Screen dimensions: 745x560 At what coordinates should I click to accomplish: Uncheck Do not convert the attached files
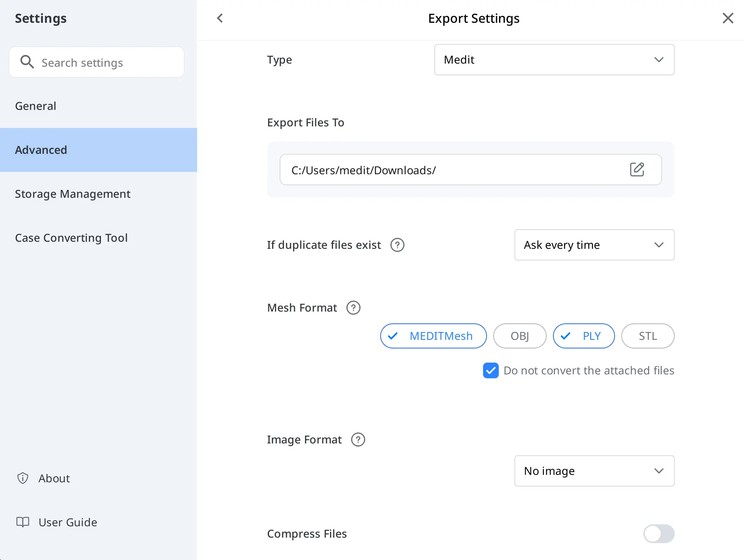pos(490,370)
